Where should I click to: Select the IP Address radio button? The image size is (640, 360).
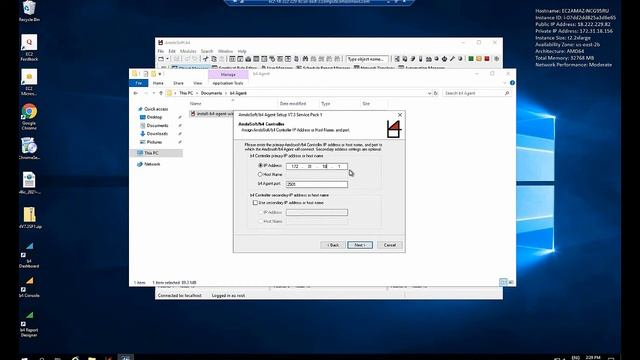click(260, 166)
